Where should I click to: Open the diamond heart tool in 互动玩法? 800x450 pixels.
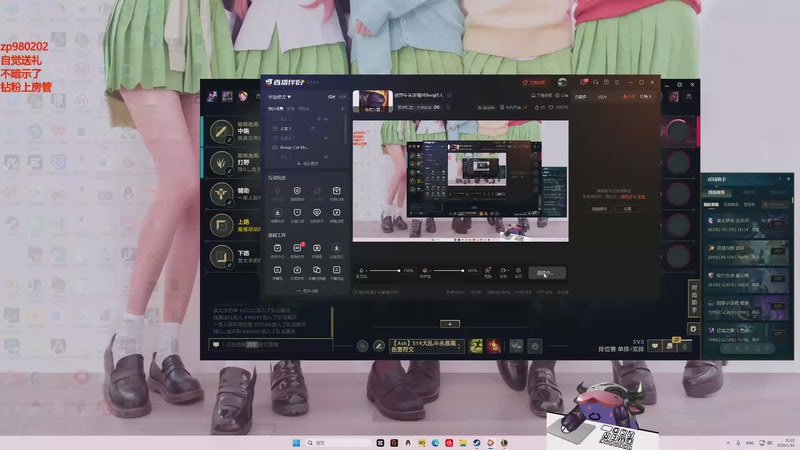317,214
